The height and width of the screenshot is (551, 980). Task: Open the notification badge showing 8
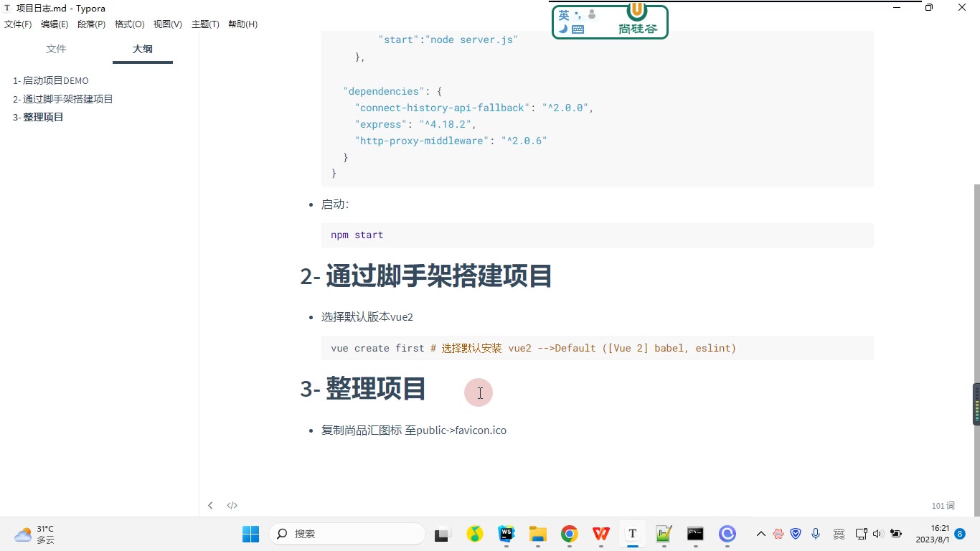coord(961,534)
